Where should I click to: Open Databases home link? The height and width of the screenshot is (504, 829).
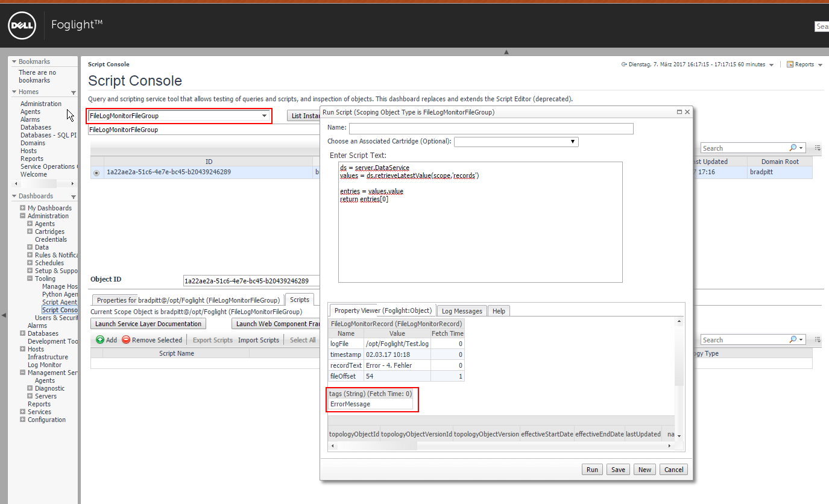(36, 127)
